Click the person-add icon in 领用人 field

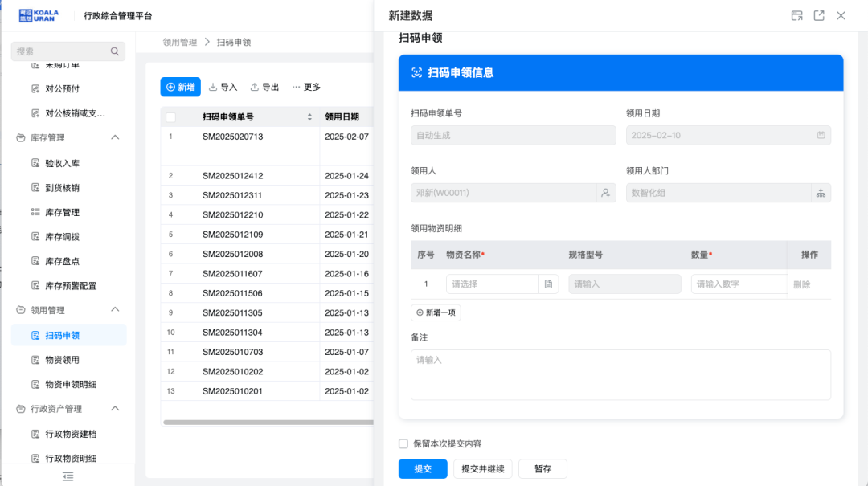[605, 193]
